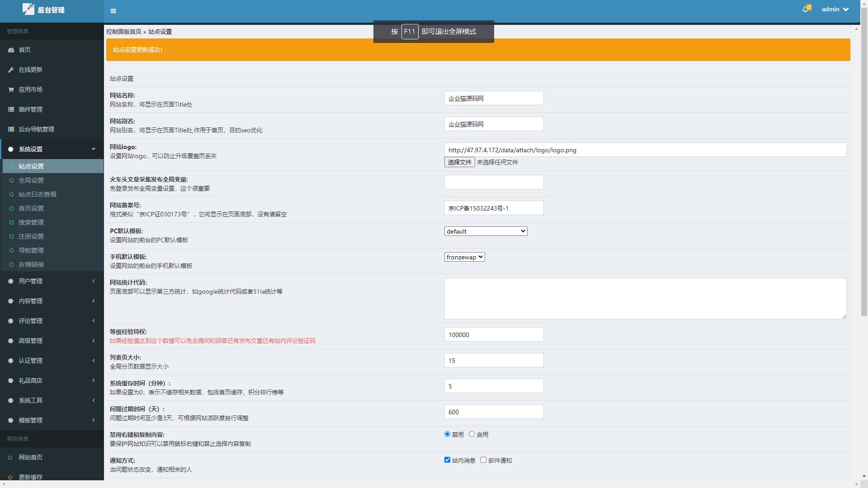Viewport: 868px width, 488px height.
Task: Click the 选择文件 upload button
Action: coord(459,162)
